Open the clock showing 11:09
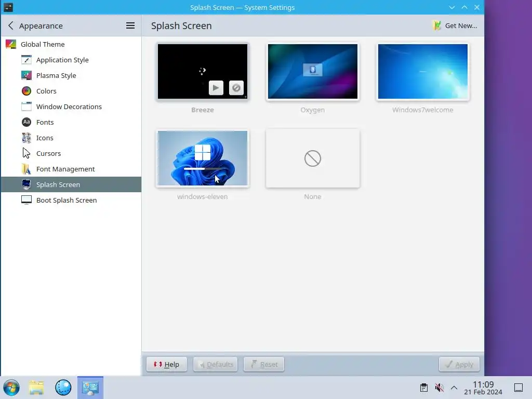The width and height of the screenshot is (532, 399). coord(483,388)
